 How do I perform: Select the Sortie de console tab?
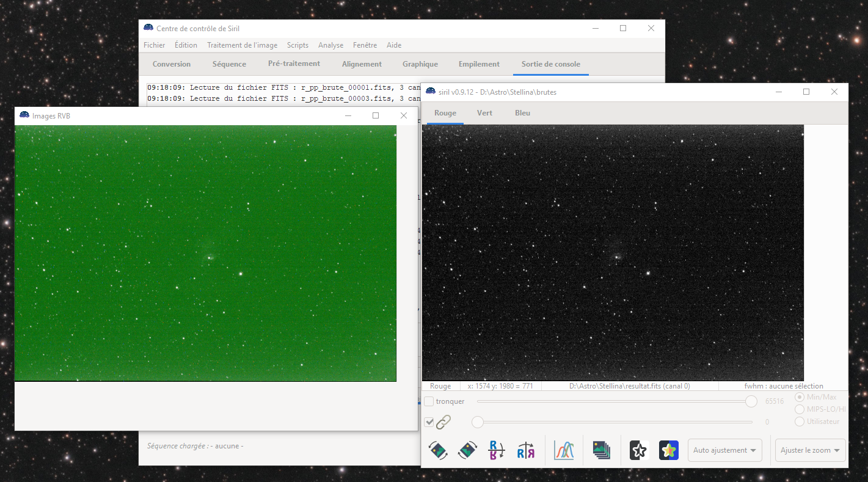551,64
